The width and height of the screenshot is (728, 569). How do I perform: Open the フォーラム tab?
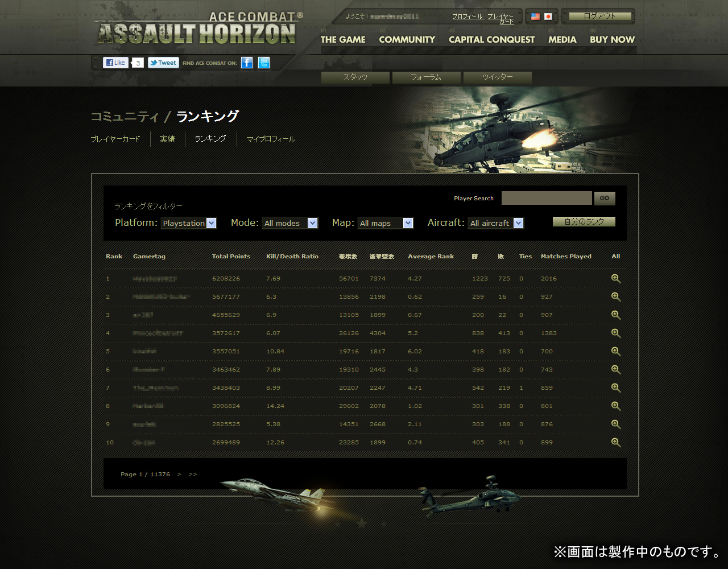[427, 77]
